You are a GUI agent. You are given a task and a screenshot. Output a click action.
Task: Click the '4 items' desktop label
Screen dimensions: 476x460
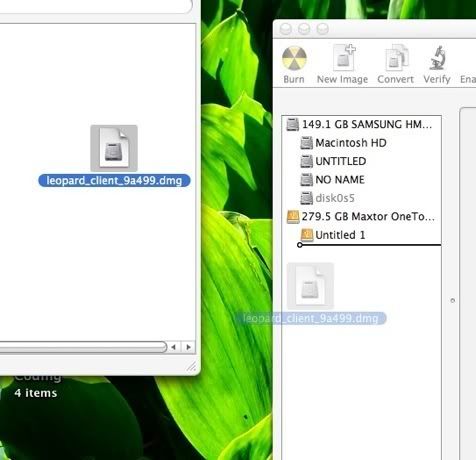click(36, 393)
